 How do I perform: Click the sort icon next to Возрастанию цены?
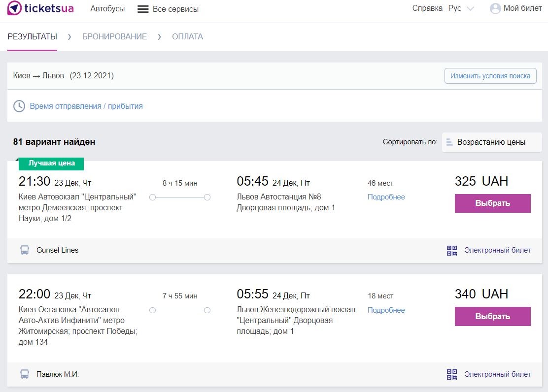(449, 142)
